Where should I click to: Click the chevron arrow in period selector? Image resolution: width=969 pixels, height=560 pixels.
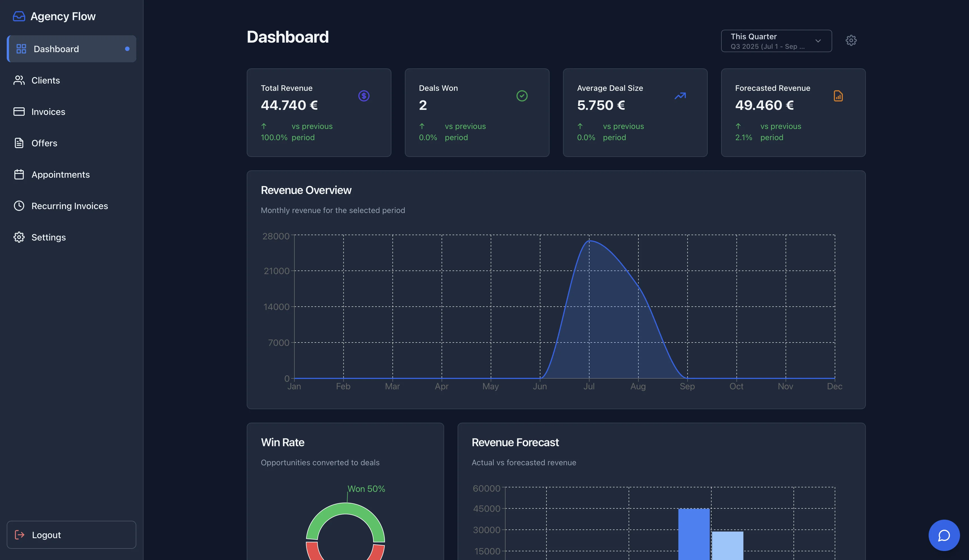818,41
